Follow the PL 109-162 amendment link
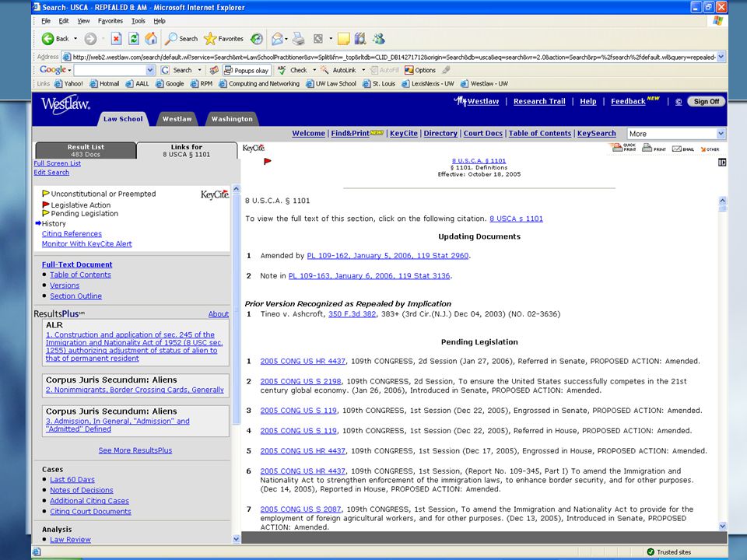This screenshot has width=747, height=560. tap(388, 256)
